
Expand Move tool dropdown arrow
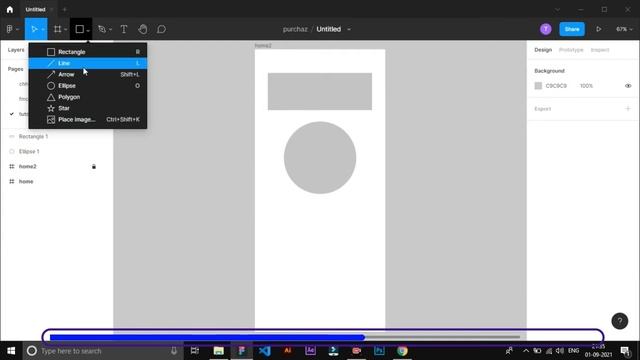(42, 30)
